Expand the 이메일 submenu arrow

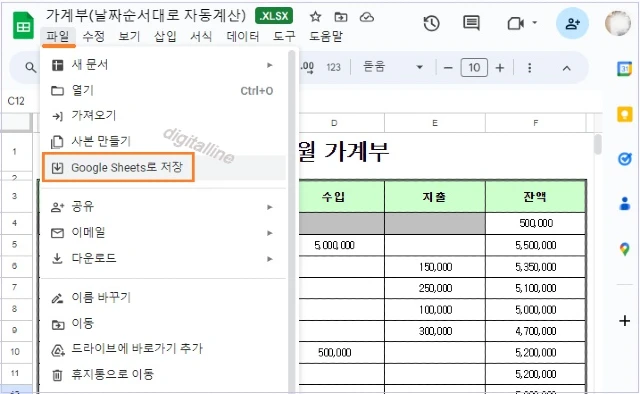270,233
